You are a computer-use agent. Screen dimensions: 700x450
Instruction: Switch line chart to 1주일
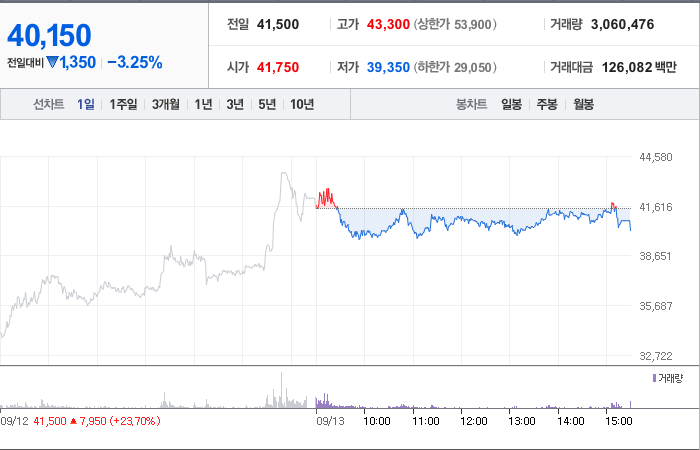click(123, 104)
